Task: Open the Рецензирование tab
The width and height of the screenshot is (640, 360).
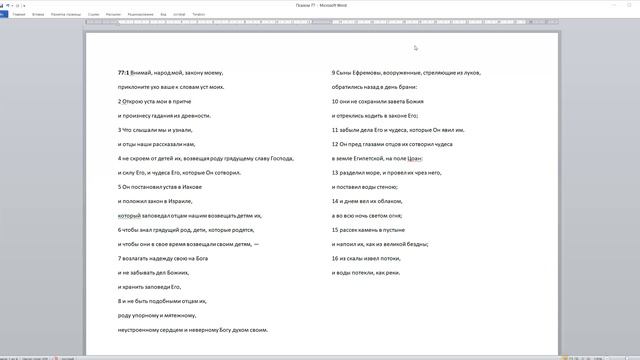Action: pyautogui.click(x=140, y=14)
